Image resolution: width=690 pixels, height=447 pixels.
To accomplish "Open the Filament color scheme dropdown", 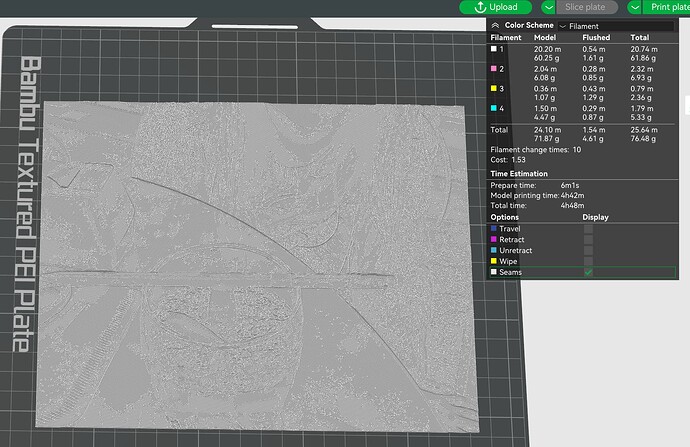I will pyautogui.click(x=616, y=26).
